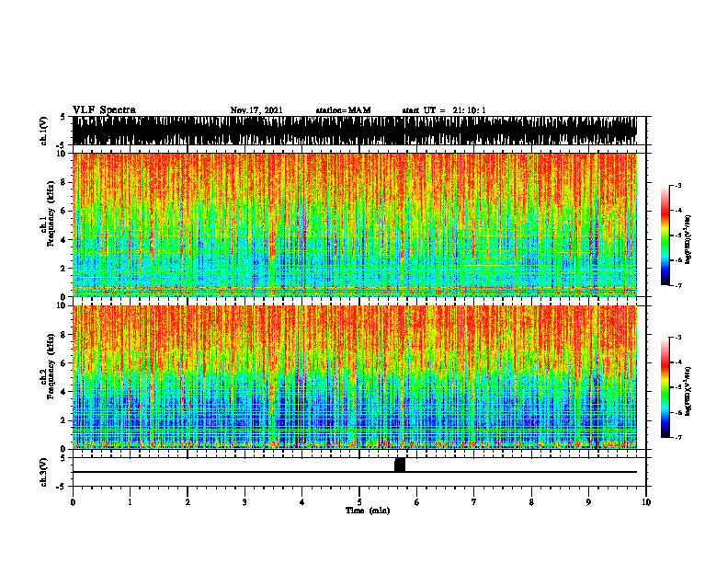The image size is (728, 563).
Task: Click the date 'Nov.17, 2021'
Action: [x=256, y=110]
